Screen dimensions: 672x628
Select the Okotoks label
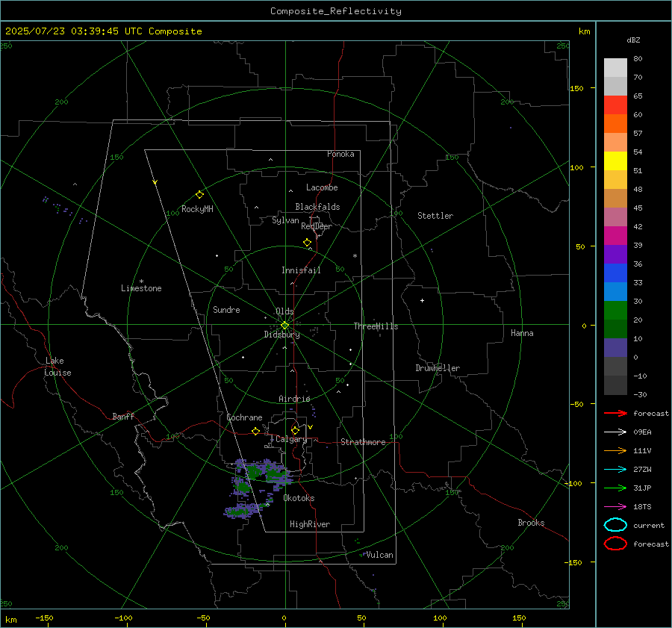(299, 498)
